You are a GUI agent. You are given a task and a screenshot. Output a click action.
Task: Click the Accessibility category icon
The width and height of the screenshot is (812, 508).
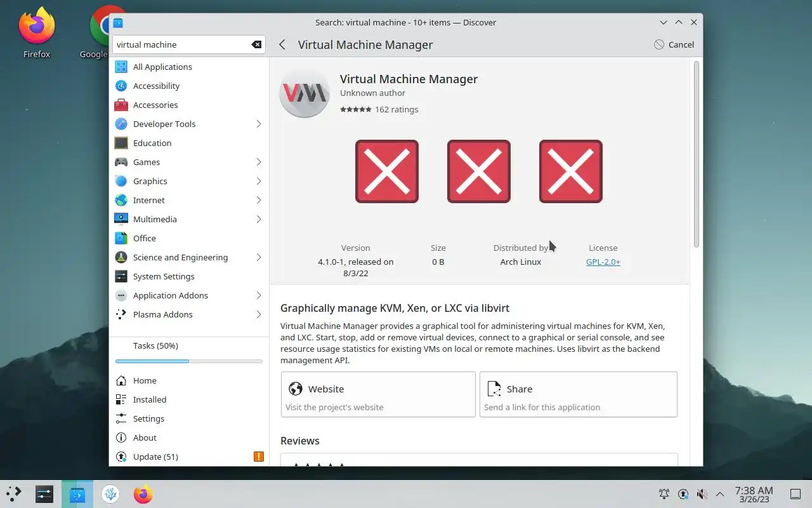[121, 86]
